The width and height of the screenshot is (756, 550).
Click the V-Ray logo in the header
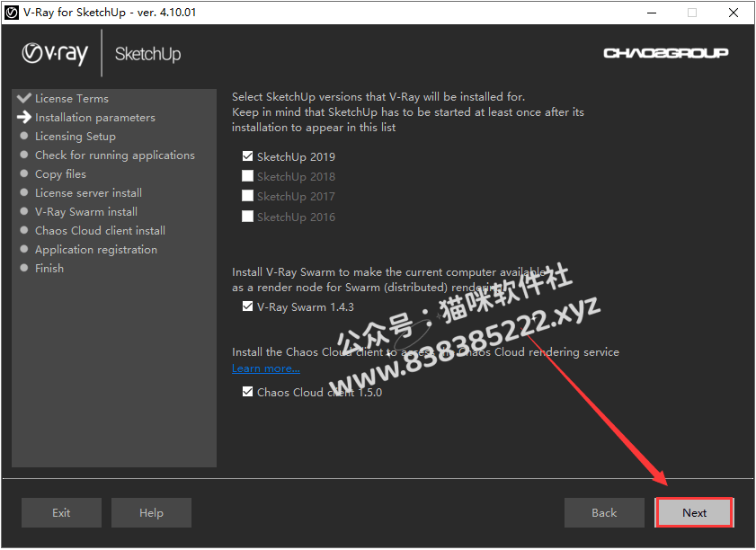(x=55, y=54)
